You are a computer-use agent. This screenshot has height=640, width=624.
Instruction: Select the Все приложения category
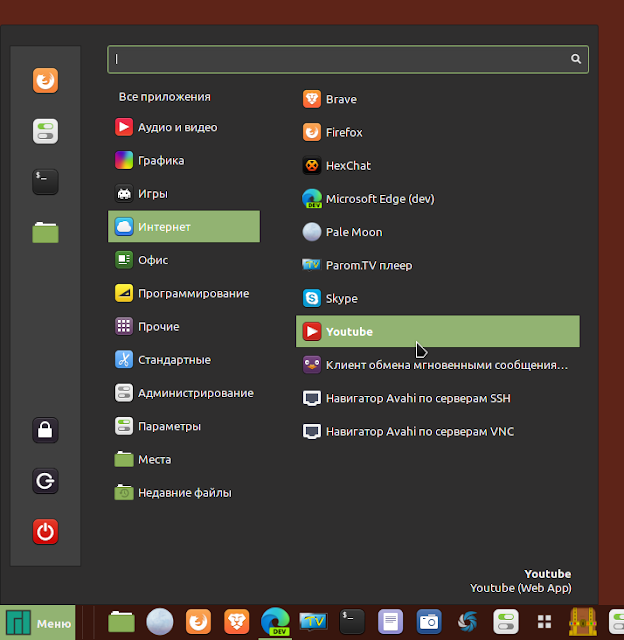[164, 97]
